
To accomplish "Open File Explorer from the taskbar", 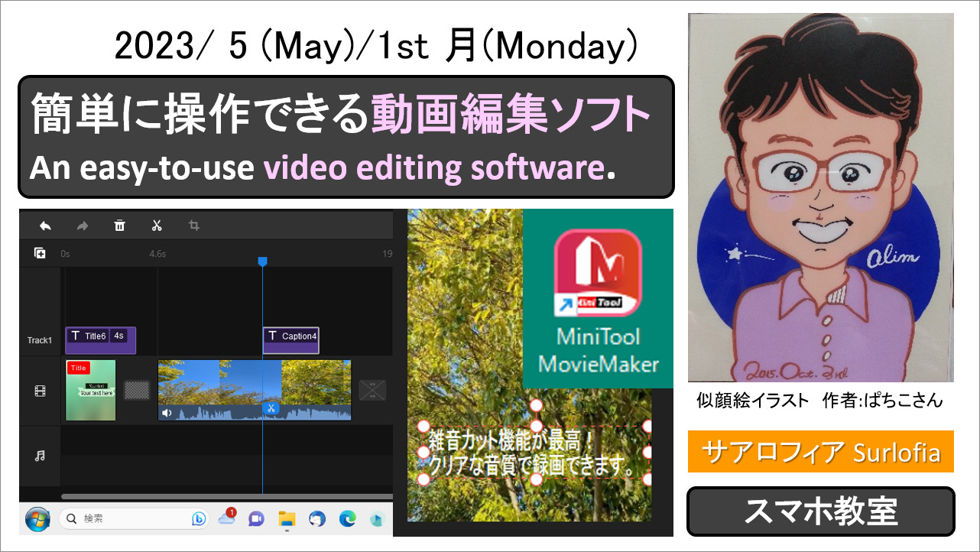I will pyautogui.click(x=287, y=518).
